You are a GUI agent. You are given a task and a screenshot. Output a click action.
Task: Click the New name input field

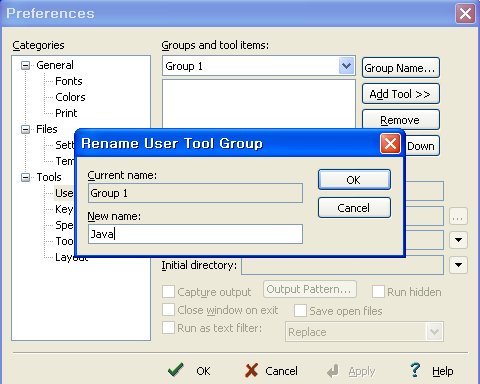[x=195, y=234]
